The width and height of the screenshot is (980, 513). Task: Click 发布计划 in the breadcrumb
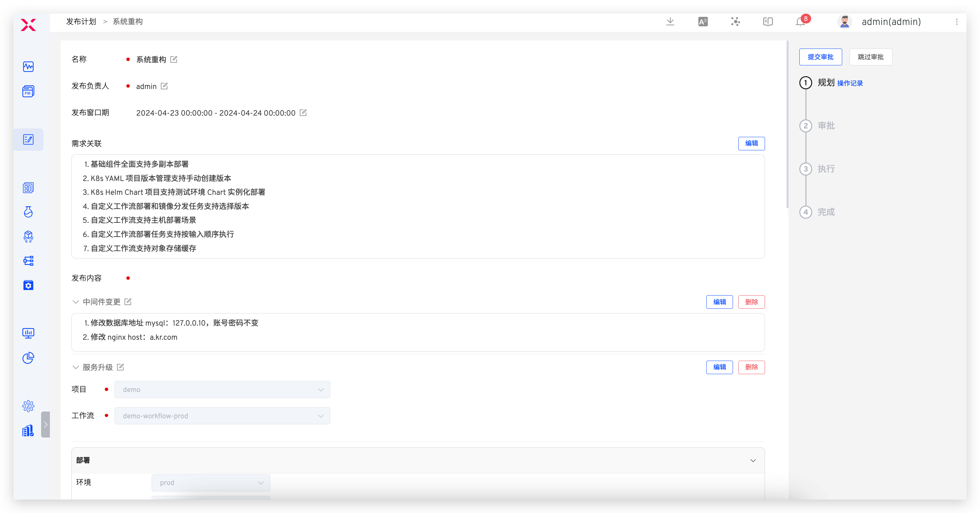point(81,22)
